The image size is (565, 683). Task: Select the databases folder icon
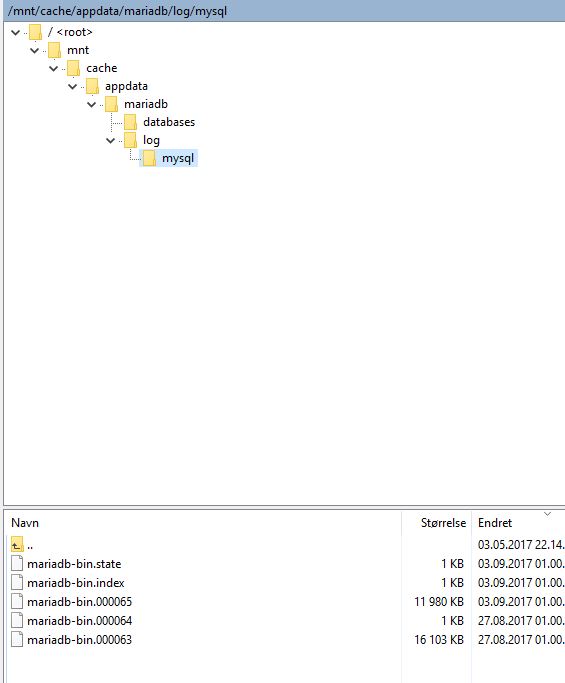130,122
